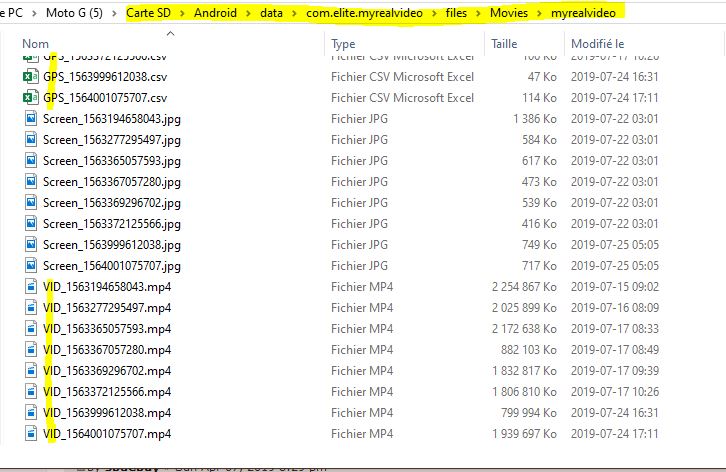
Task: Select the Screen_1563372125566.jpg file name
Action: pyautogui.click(x=111, y=224)
